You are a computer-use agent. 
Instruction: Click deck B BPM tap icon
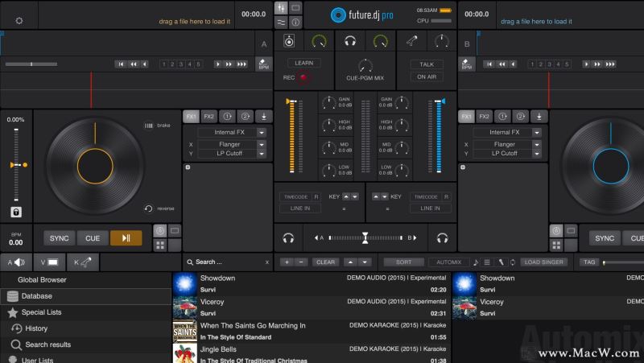(466, 64)
